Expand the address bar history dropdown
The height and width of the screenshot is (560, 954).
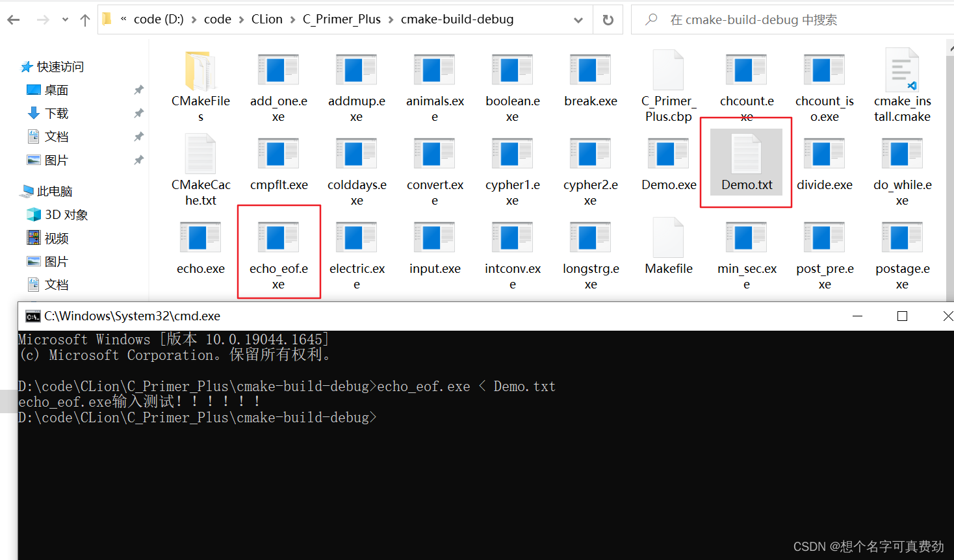tap(578, 20)
